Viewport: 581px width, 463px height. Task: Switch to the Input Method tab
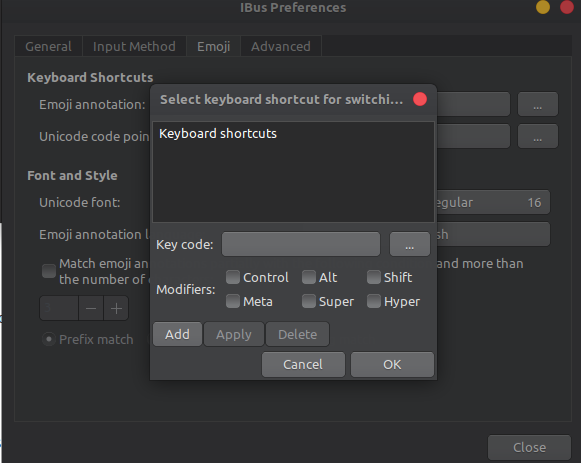pyautogui.click(x=134, y=46)
